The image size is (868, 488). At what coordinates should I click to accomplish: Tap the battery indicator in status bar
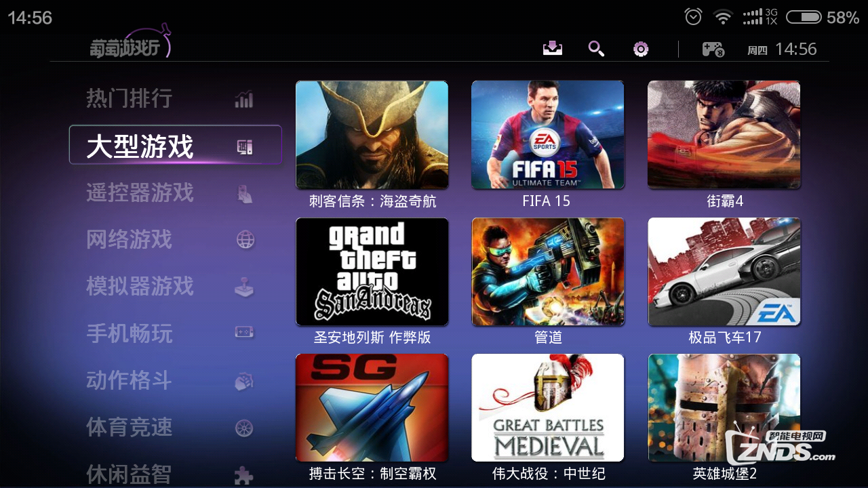click(804, 17)
